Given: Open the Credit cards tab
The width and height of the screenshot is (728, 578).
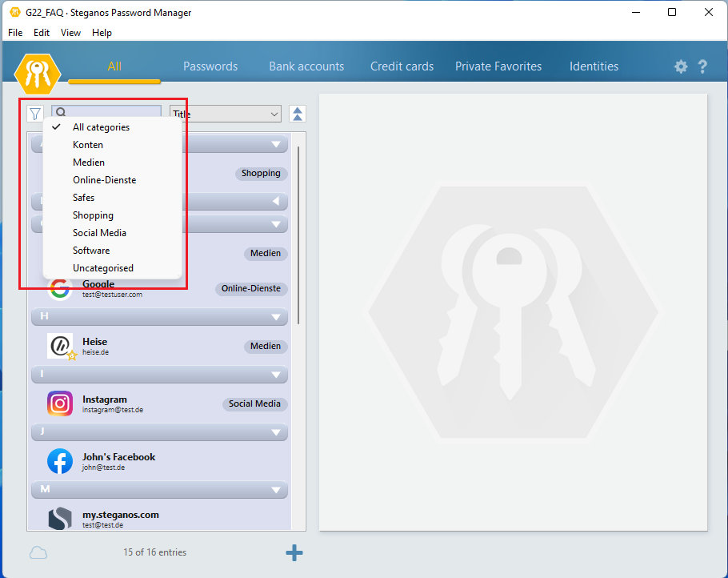Looking at the screenshot, I should [x=402, y=66].
